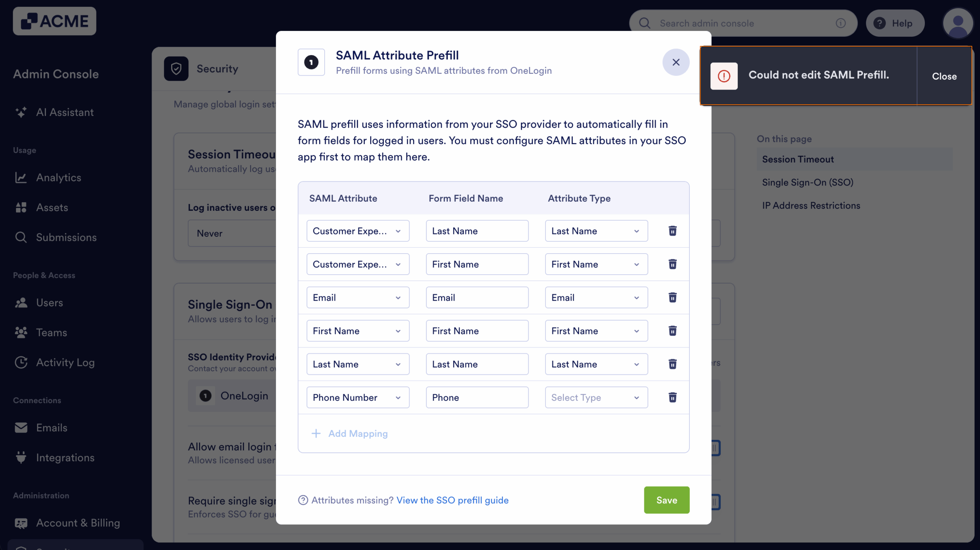Screen dimensions: 980x550
Task: Open Submissions from the sidebar
Action: [x=21, y=237]
